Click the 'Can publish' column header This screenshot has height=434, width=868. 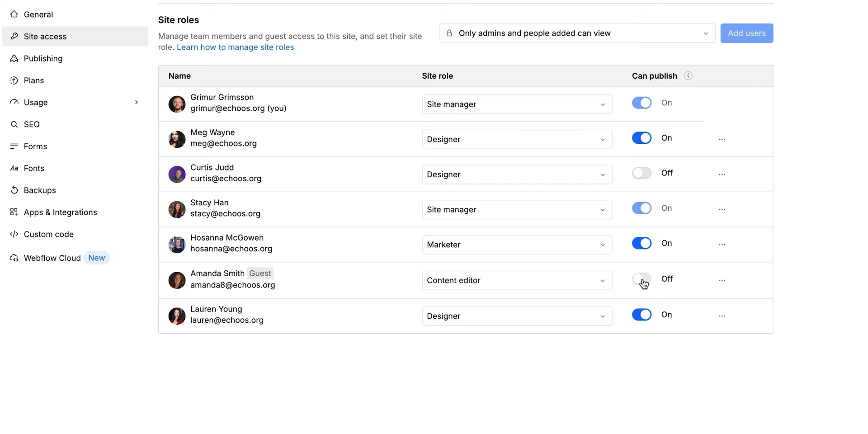(655, 76)
